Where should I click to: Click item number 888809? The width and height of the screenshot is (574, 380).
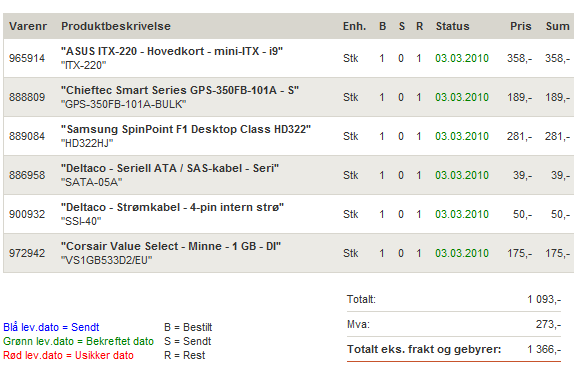point(27,97)
